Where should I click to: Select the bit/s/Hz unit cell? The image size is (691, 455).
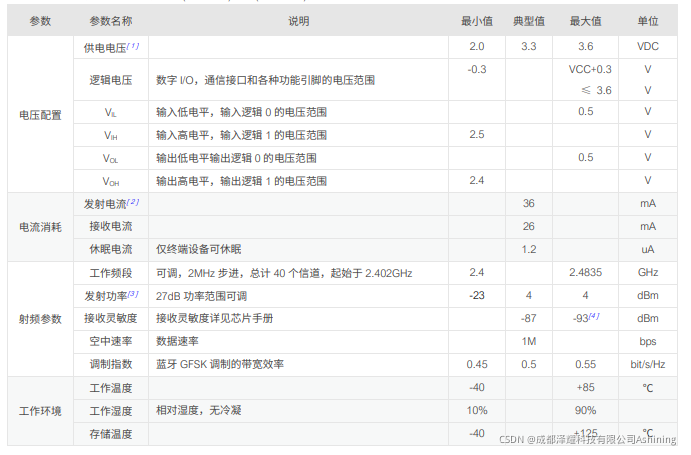[647, 364]
